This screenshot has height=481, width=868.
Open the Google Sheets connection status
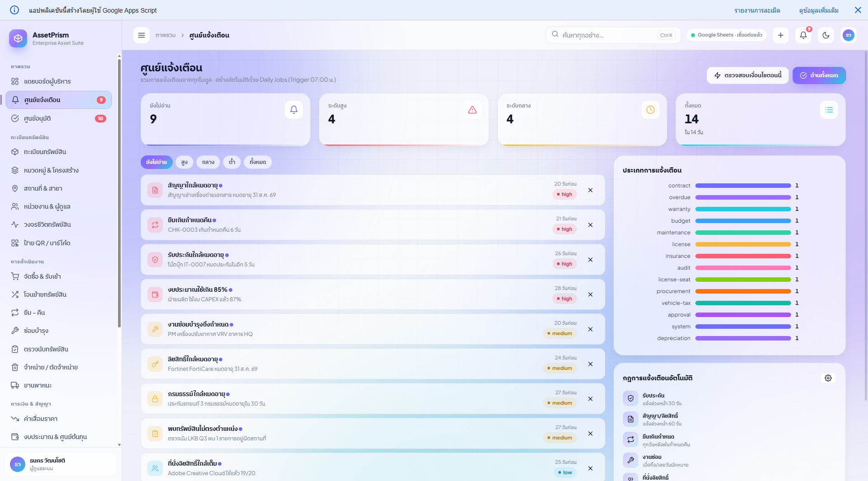point(726,35)
